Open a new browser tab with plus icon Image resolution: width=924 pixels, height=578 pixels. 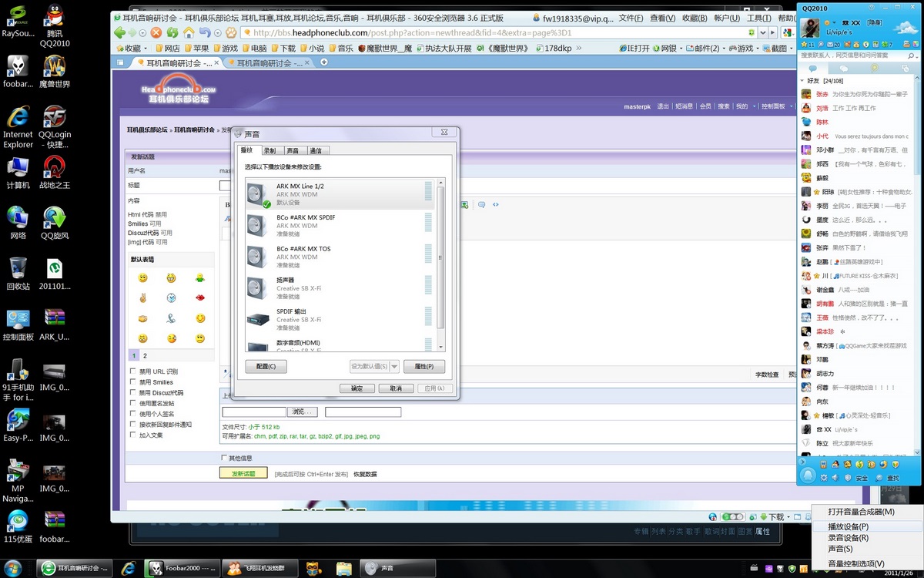click(324, 62)
